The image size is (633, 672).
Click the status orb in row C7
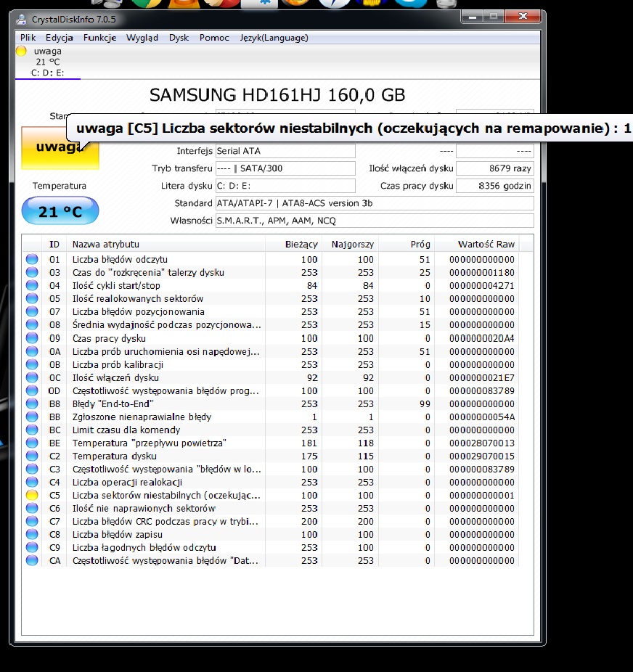pyautogui.click(x=32, y=521)
